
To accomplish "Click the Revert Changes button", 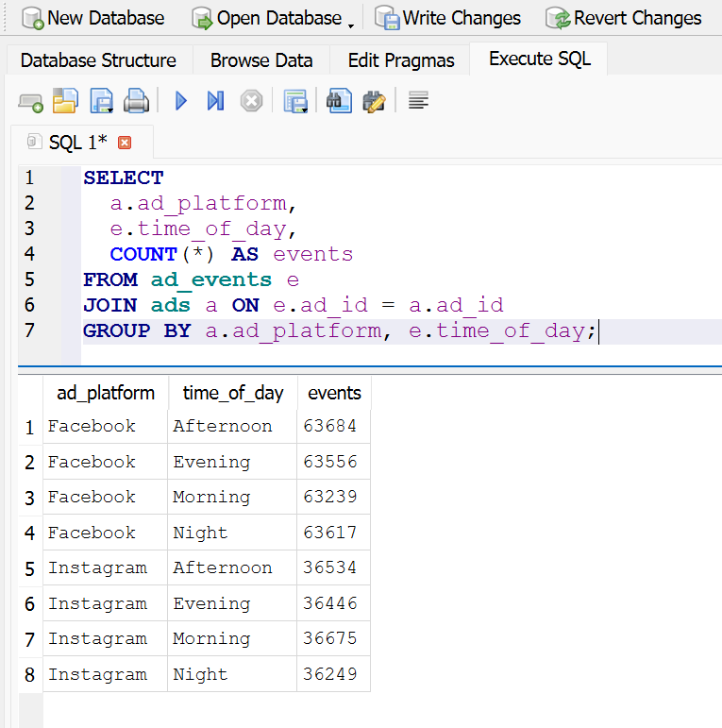I will coord(625,18).
